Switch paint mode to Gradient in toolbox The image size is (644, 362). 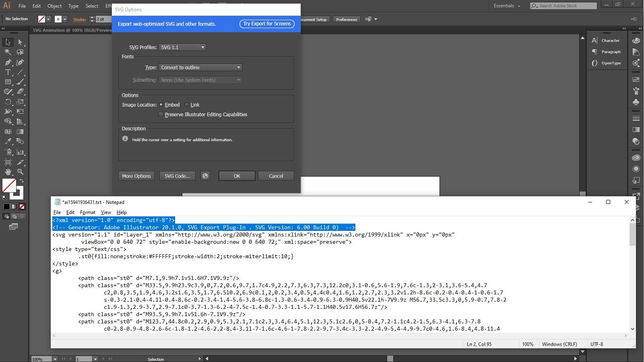(x=14, y=207)
